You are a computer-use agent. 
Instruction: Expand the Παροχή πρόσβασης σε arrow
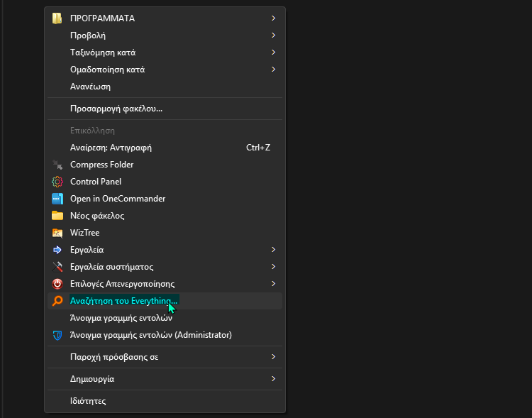[273, 357]
